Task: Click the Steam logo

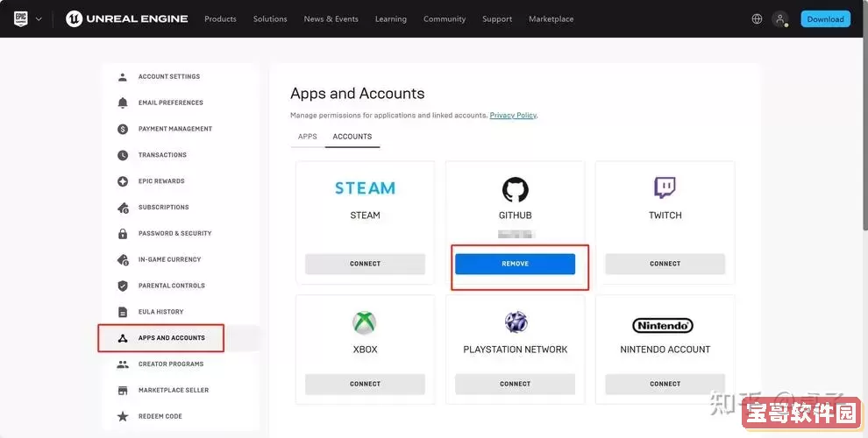Action: tap(365, 188)
